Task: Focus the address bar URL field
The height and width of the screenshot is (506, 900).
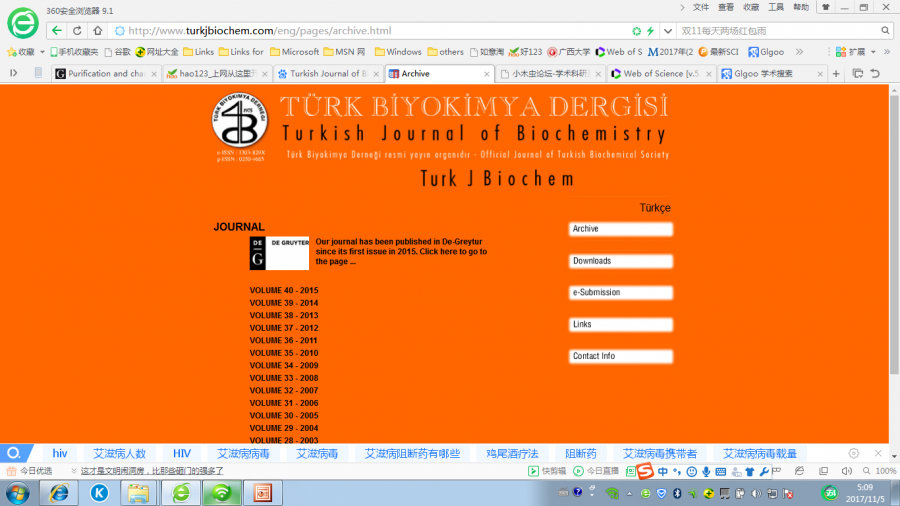Action: point(373,31)
